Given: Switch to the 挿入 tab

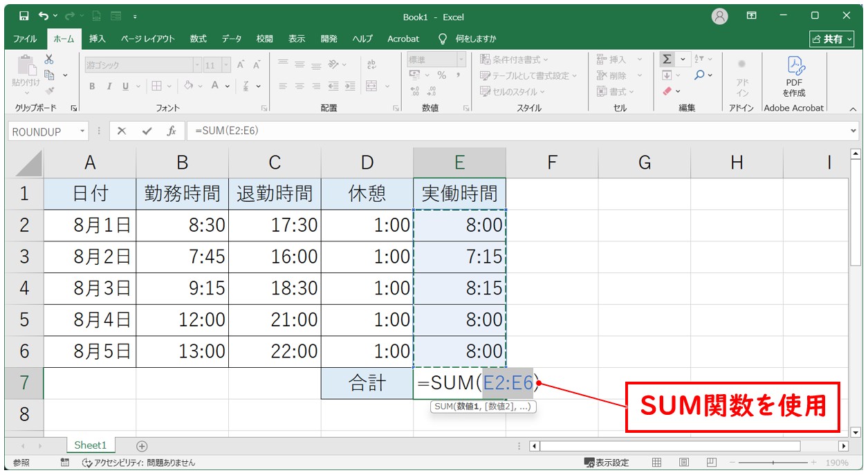Looking at the screenshot, I should [x=98, y=39].
